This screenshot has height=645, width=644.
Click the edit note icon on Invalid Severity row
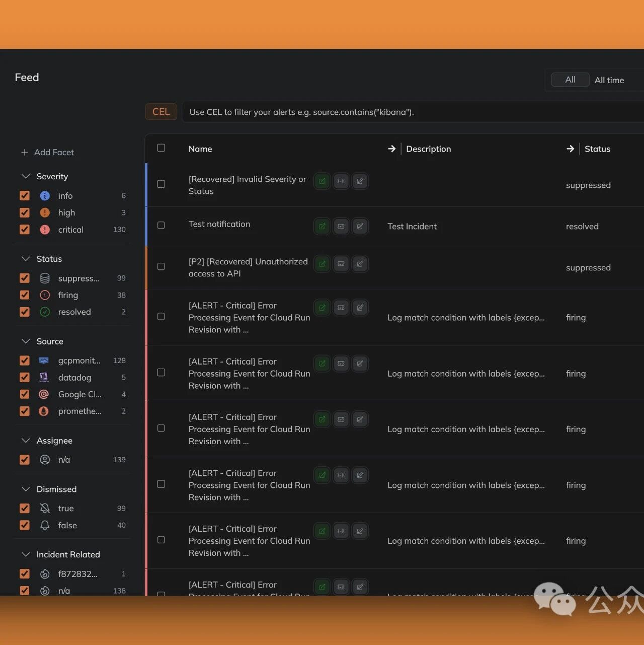(360, 181)
